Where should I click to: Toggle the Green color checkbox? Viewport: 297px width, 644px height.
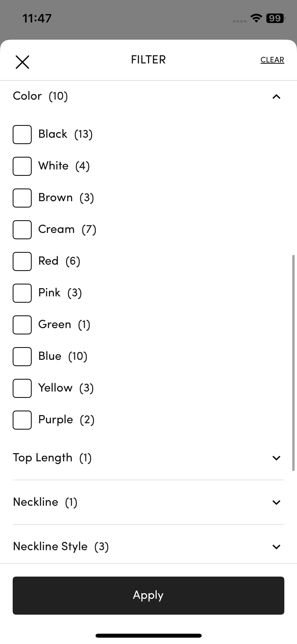(22, 325)
